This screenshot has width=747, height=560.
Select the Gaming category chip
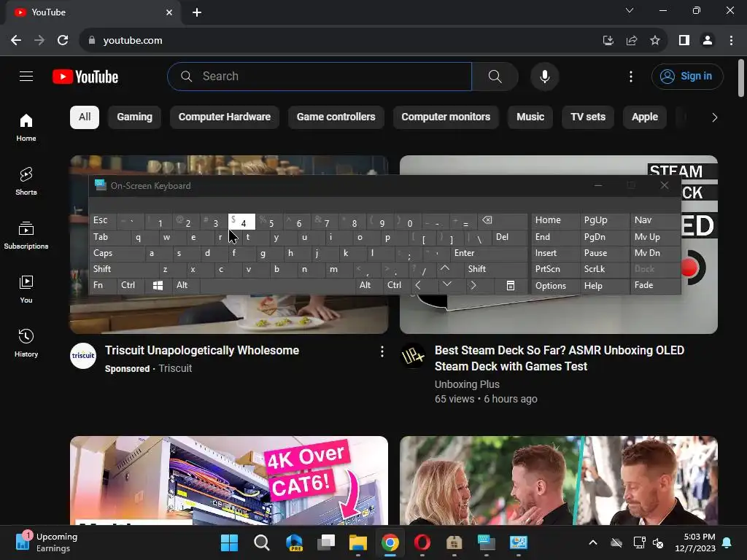click(x=135, y=117)
